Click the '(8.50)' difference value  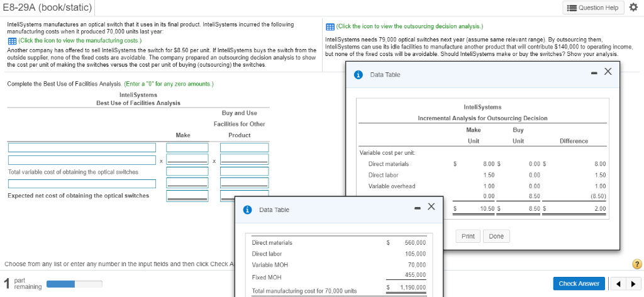[598, 196]
